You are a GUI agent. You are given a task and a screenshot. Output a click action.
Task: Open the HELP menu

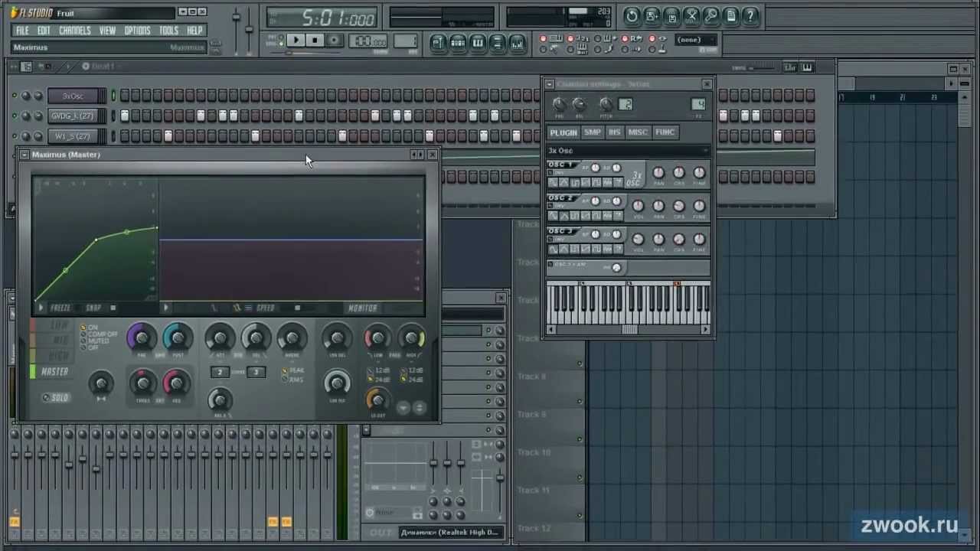[x=194, y=31]
